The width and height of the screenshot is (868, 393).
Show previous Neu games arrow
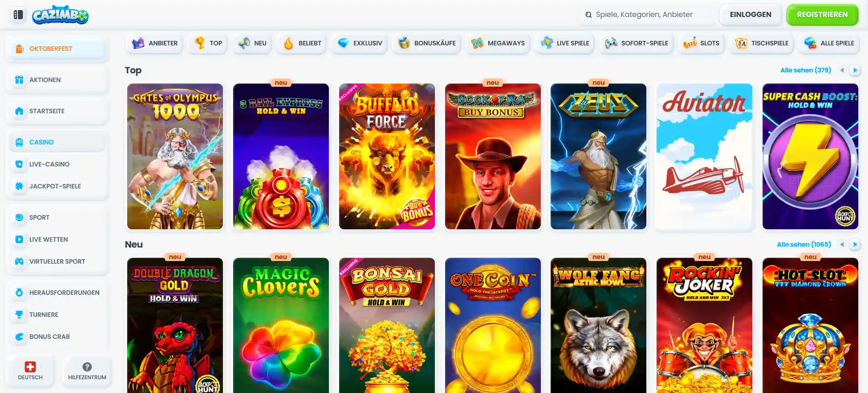pos(842,244)
